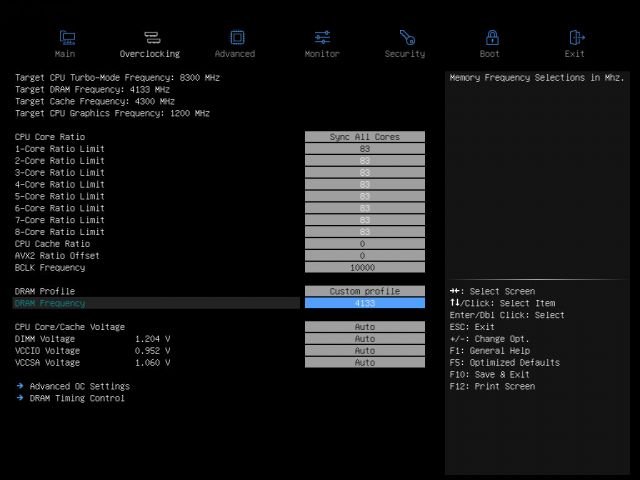Switch to the Boot tab label
The width and height of the screenshot is (640, 480).
point(489,54)
